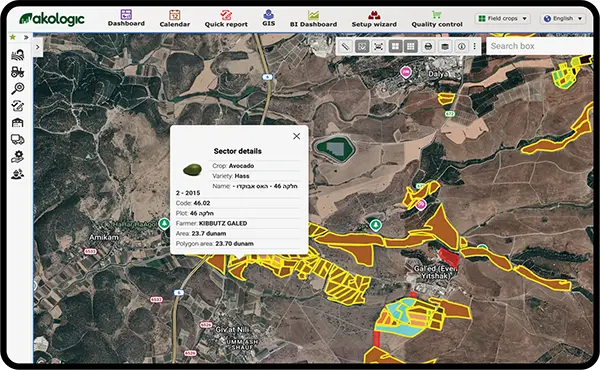Open the BI Dashboard

[x=313, y=19]
